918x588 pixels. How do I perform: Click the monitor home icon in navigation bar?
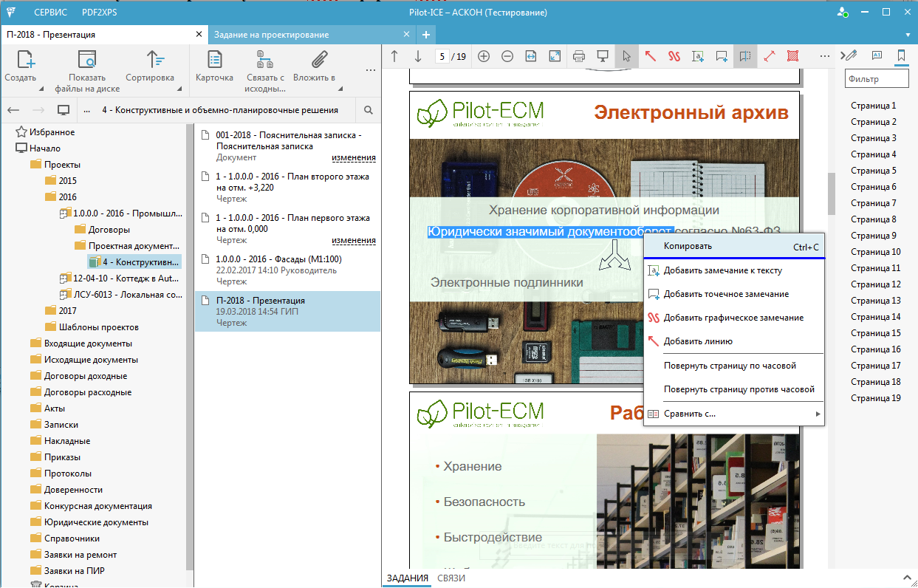coord(64,110)
